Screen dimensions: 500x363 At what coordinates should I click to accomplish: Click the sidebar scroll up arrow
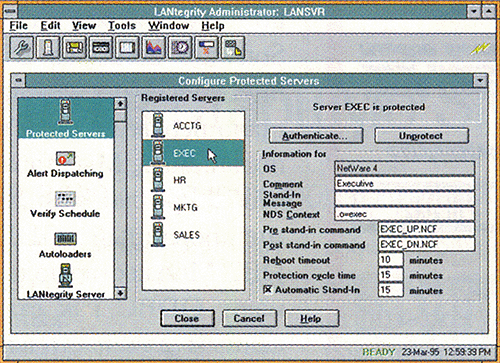(120, 104)
